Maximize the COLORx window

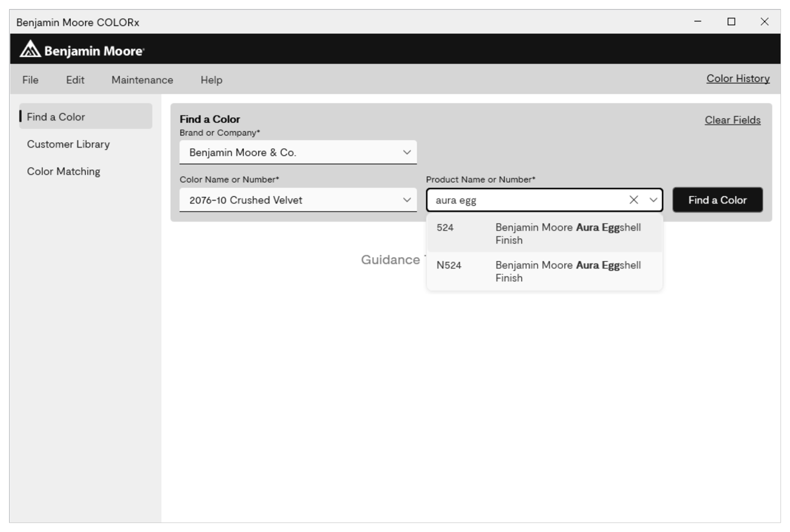coord(731,22)
